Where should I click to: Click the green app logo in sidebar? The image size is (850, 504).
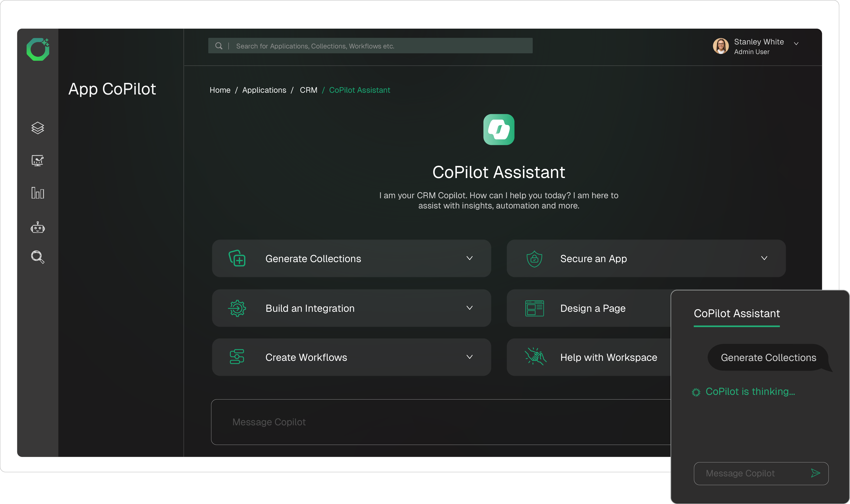coord(38,49)
